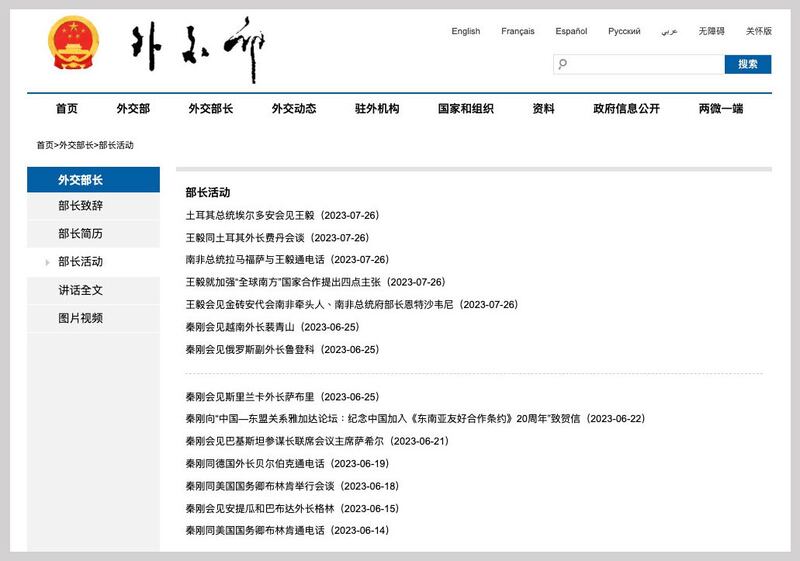Screen dimensions: 800x561
Task: Switch to 关怀版 care version
Action: (758, 31)
